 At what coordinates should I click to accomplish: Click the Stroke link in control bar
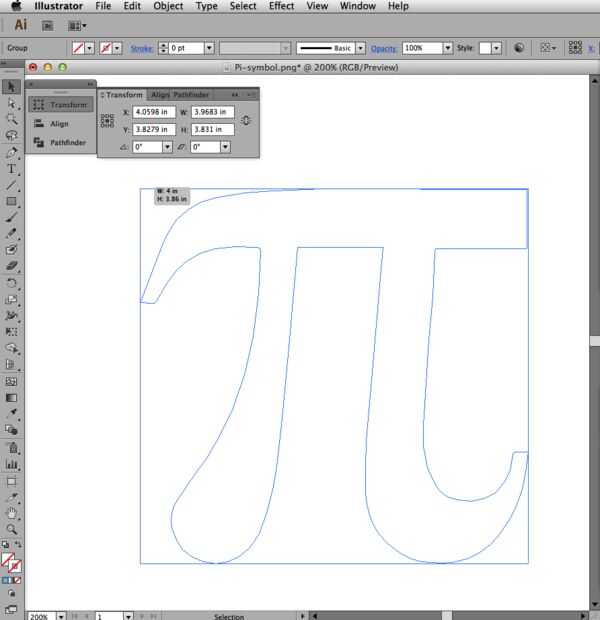[142, 48]
